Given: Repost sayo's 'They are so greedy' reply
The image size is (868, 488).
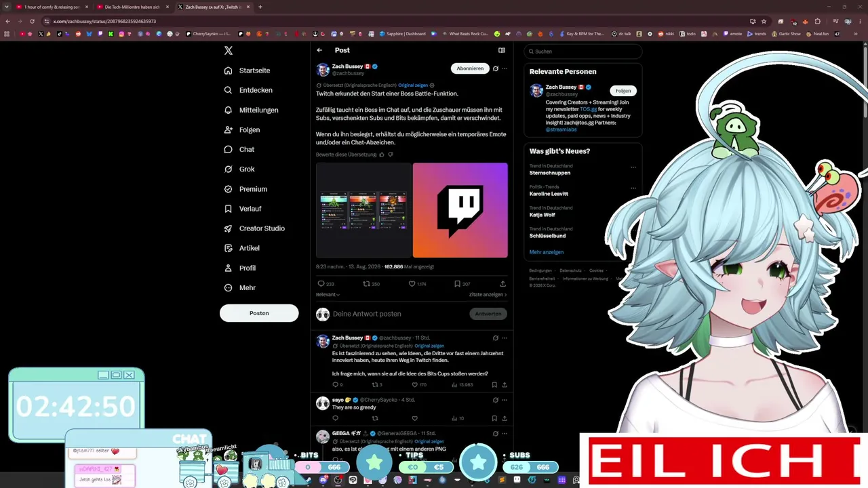Looking at the screenshot, I should 375,418.
